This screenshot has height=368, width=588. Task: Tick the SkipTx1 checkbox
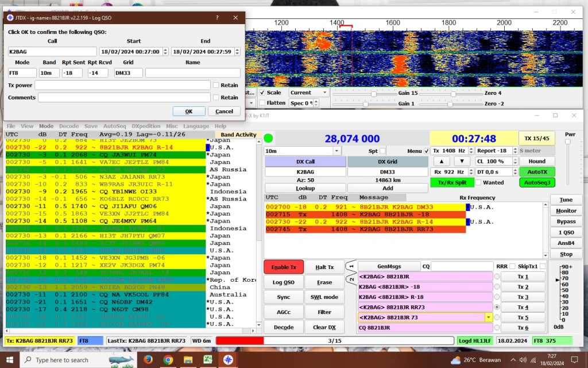pyautogui.click(x=542, y=266)
